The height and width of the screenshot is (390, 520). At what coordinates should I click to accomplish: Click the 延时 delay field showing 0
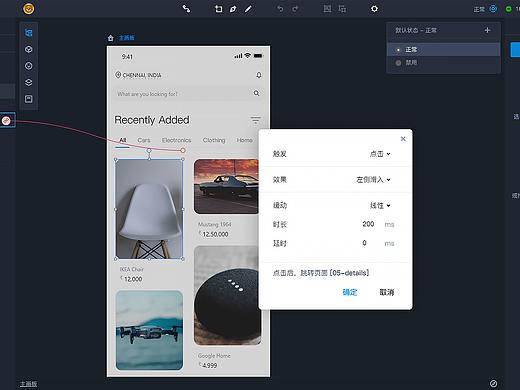(365, 243)
